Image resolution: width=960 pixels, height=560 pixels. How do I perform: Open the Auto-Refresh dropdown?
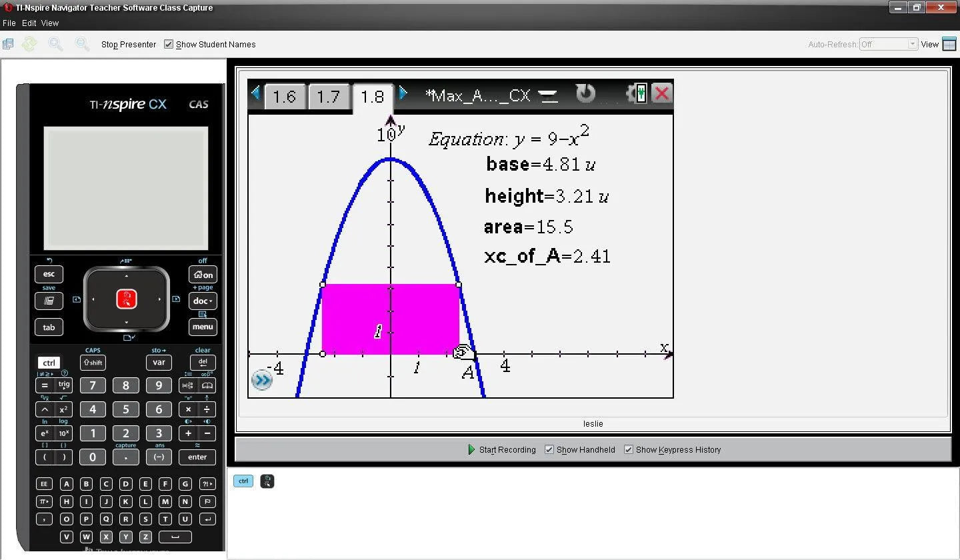913,43
